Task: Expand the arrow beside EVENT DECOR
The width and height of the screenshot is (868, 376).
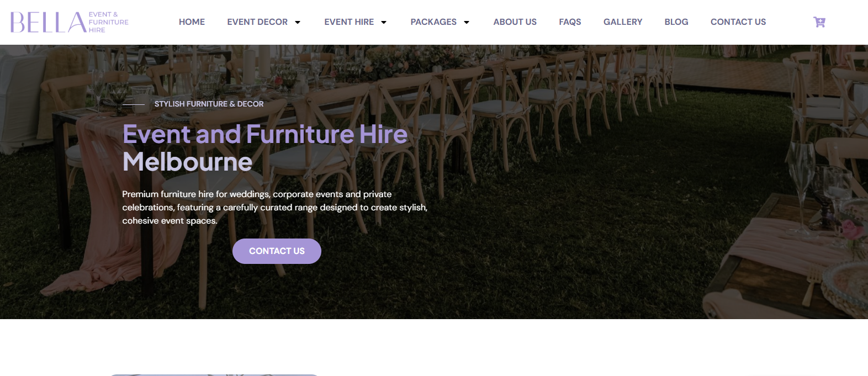Action: (298, 23)
